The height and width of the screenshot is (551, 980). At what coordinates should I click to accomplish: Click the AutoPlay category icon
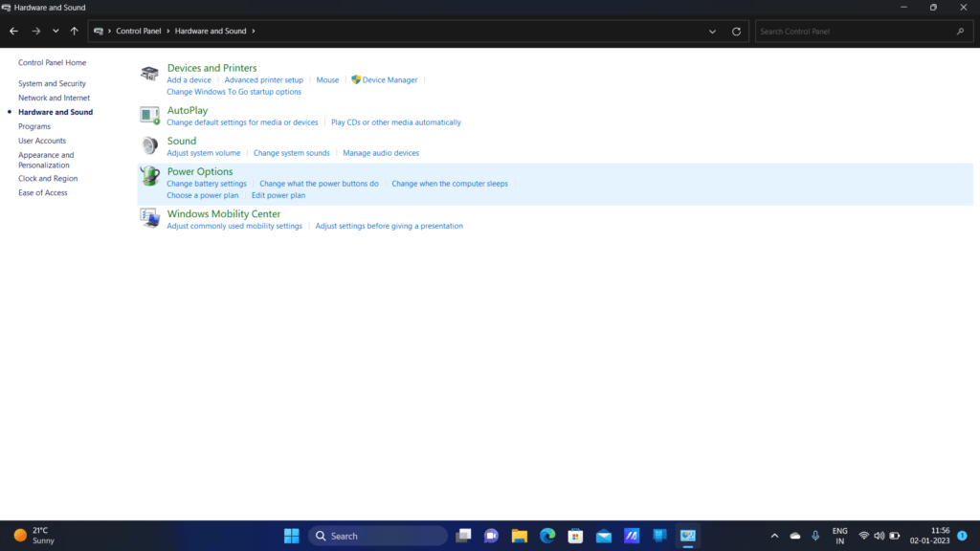[x=149, y=115]
